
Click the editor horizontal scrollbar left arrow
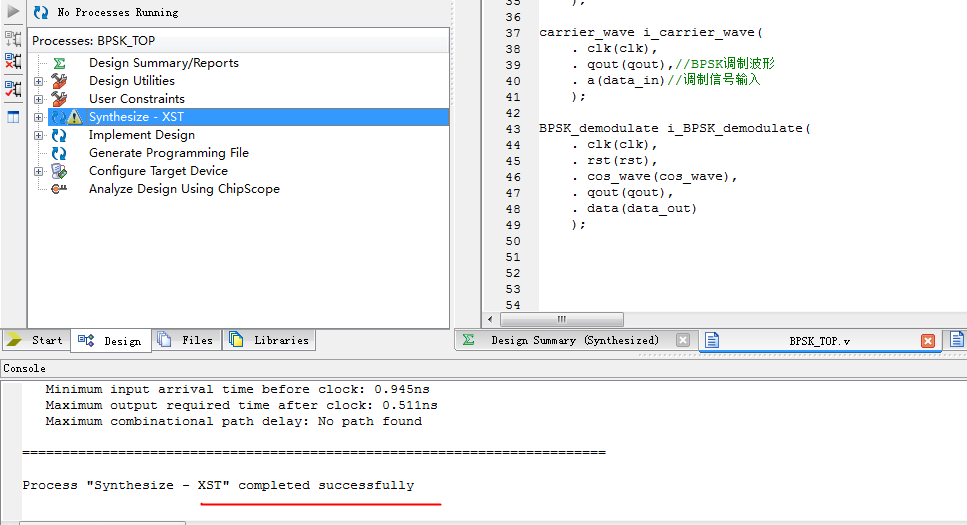click(x=490, y=319)
